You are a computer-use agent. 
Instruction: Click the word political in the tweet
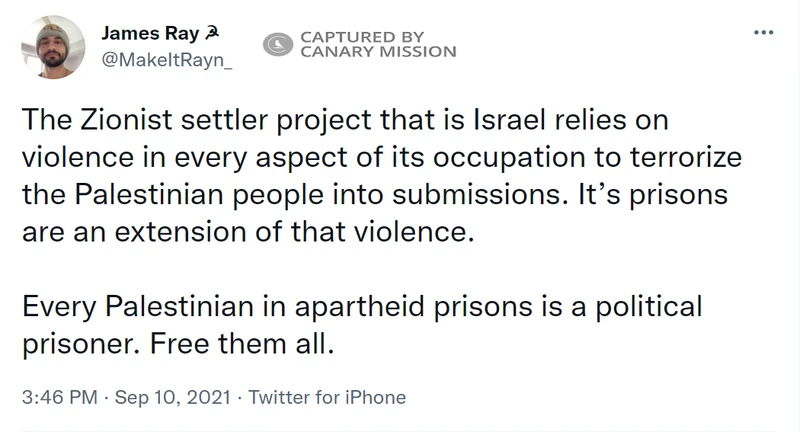click(648, 308)
